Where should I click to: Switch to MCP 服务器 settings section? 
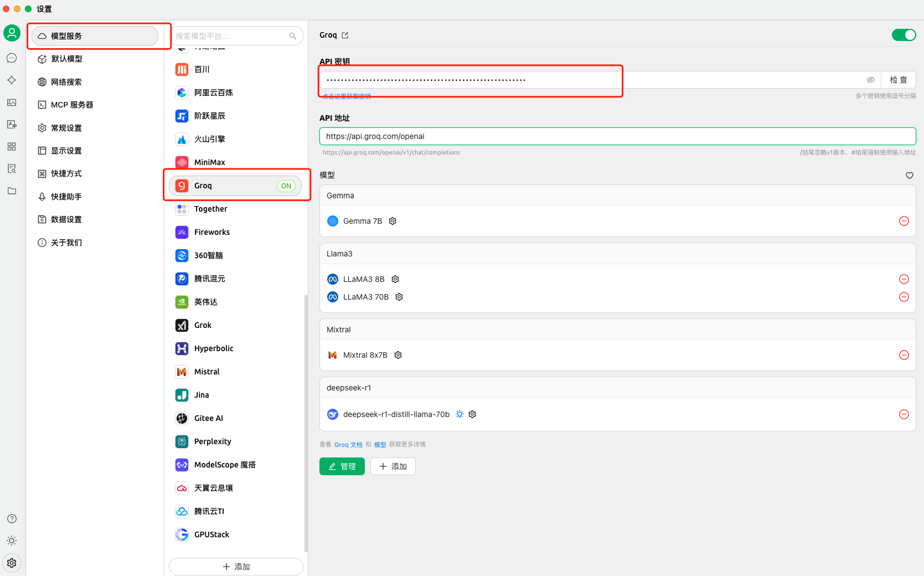tap(71, 105)
